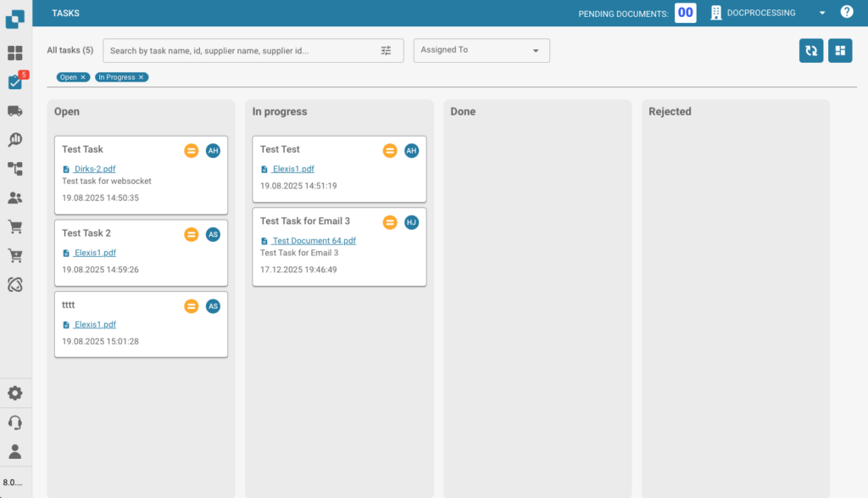Click the tasks checkmark icon with badge

15,82
